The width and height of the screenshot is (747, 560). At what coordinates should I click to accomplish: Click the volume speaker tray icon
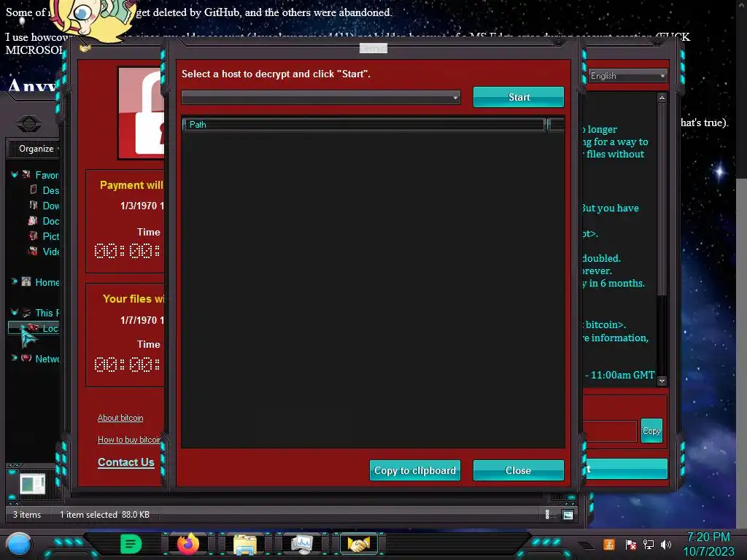[666, 544]
